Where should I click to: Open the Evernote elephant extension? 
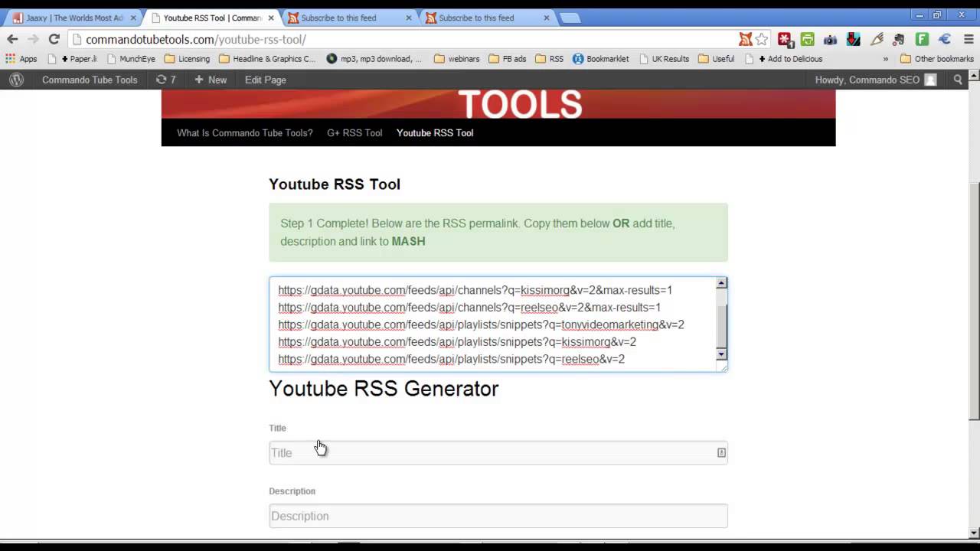899,39
